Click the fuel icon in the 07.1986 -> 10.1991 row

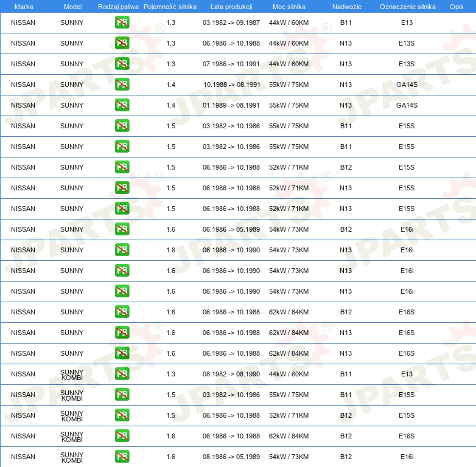tap(122, 64)
